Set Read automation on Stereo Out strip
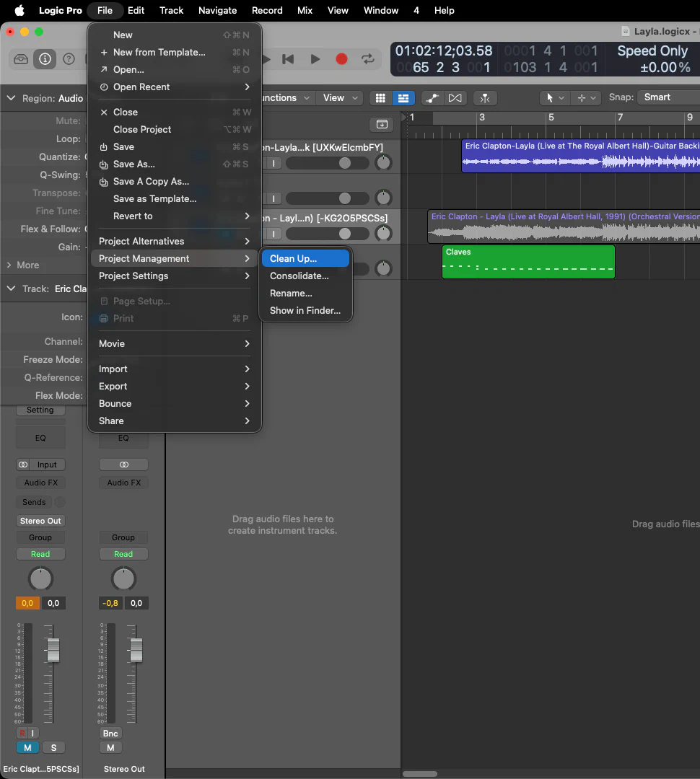Screen dimensions: 700x779 click(x=123, y=554)
